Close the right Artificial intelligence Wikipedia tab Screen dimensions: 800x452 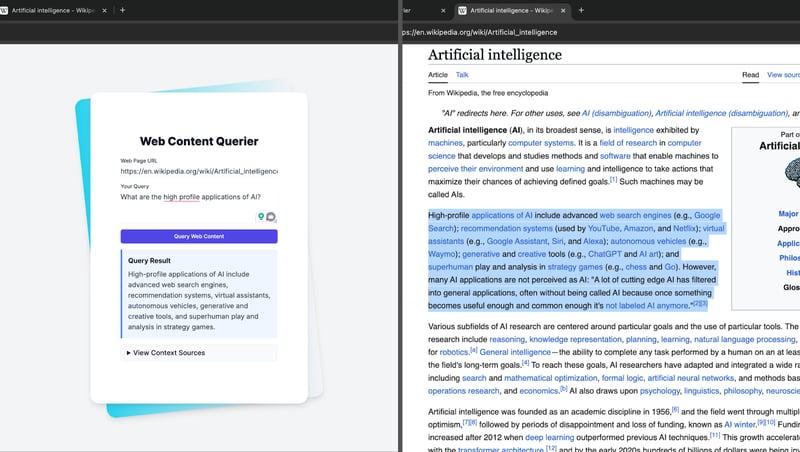pyautogui.click(x=563, y=10)
